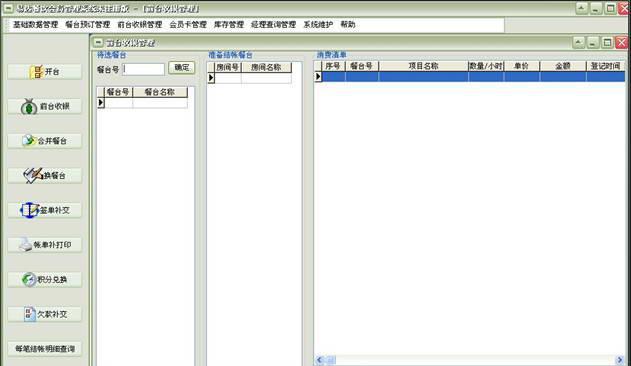Open the 帮助 menu

[348, 25]
